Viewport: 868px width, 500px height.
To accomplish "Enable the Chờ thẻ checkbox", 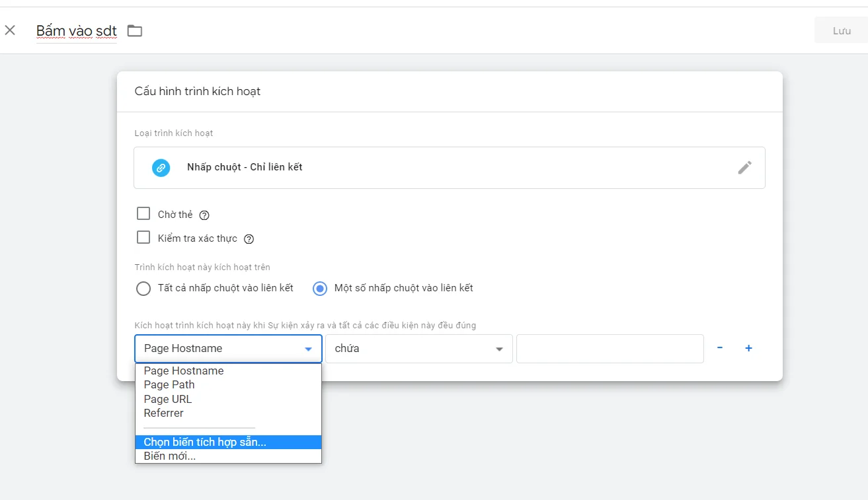I will click(x=143, y=214).
